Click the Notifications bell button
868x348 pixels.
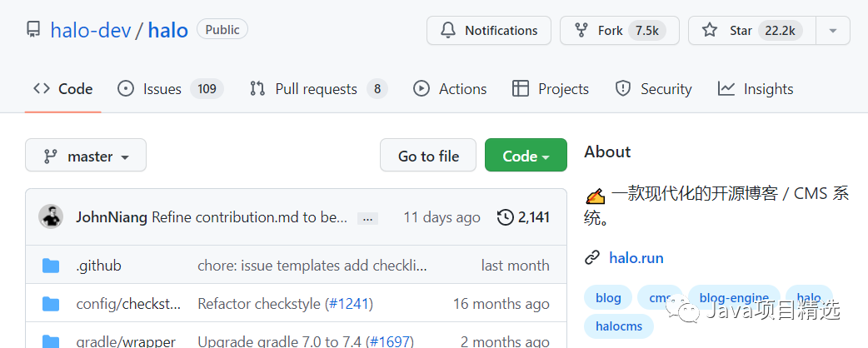(489, 31)
